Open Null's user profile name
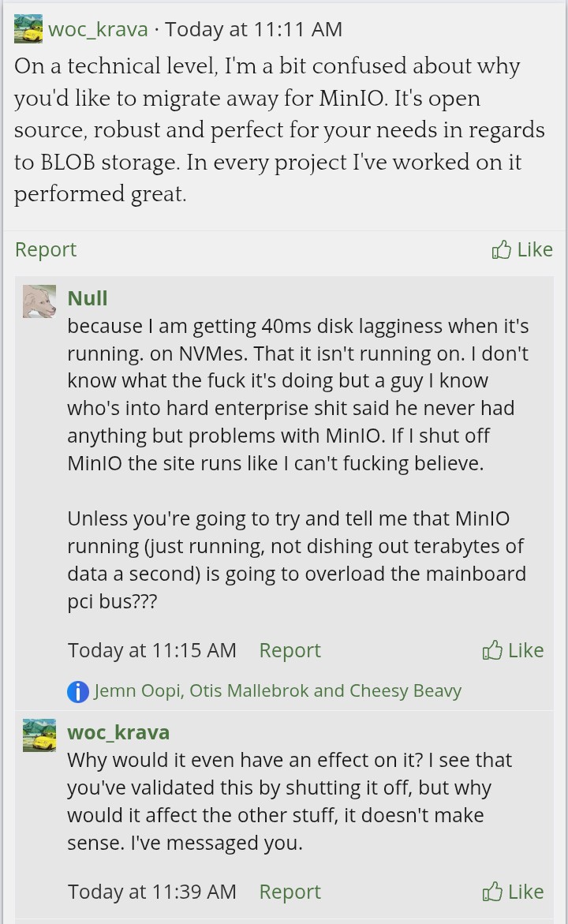Screen dimensions: 568x924 tap(88, 298)
